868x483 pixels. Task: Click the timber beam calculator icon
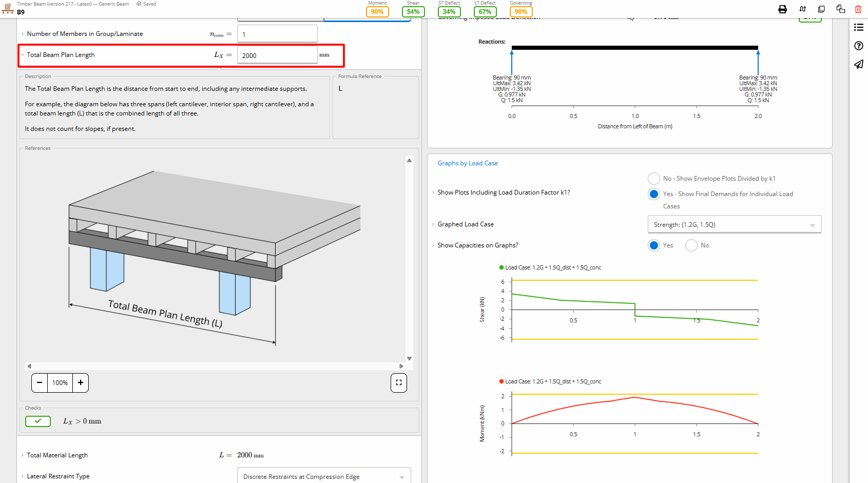point(8,8)
